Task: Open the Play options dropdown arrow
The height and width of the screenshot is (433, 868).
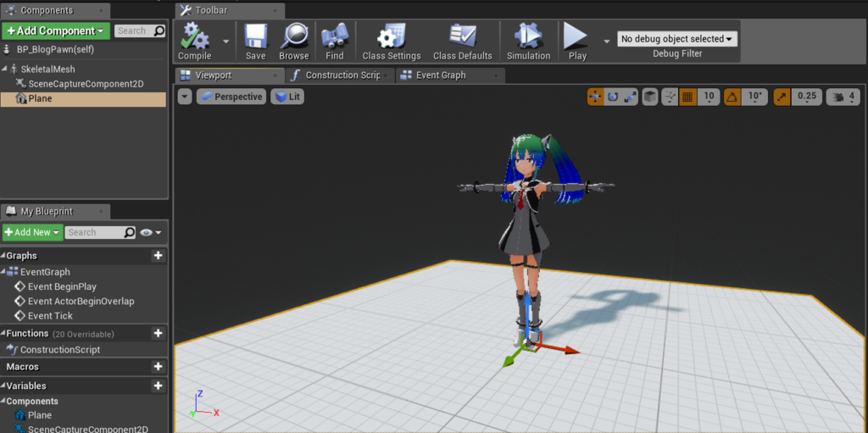Action: pyautogui.click(x=607, y=41)
